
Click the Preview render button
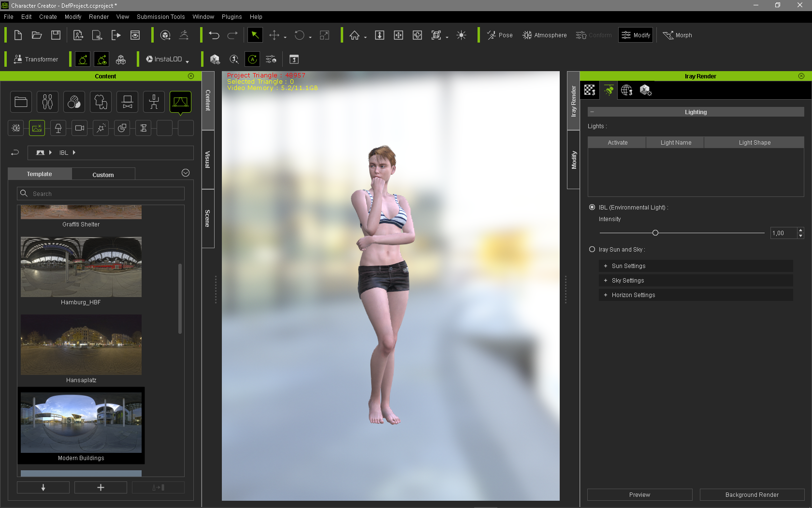coord(639,495)
